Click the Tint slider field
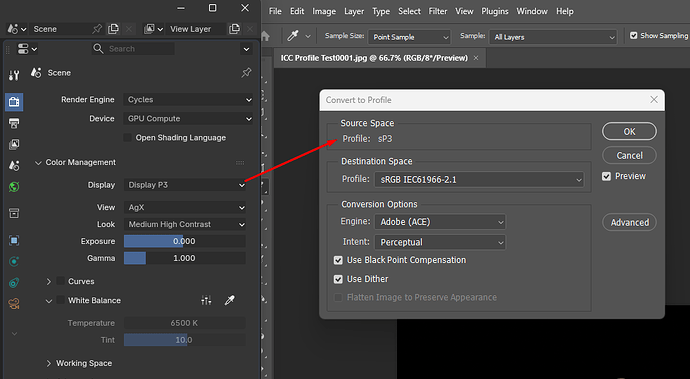This screenshot has width=690, height=379. point(185,340)
